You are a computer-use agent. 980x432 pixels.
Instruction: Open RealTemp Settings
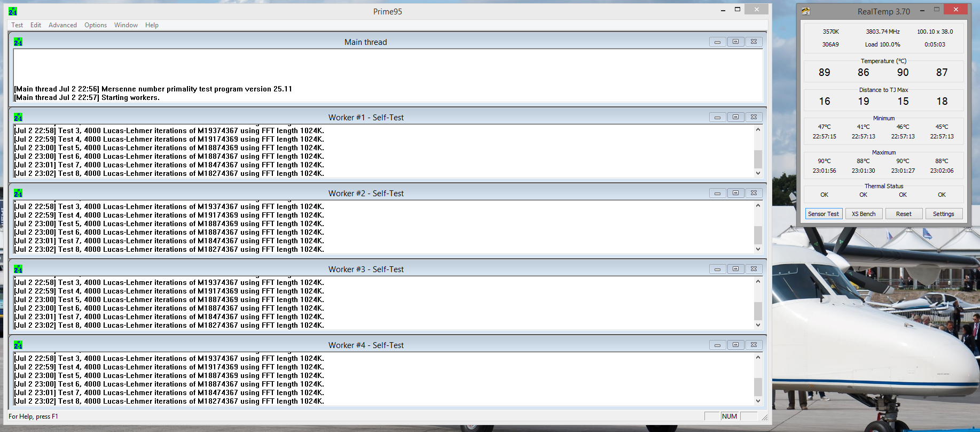943,214
